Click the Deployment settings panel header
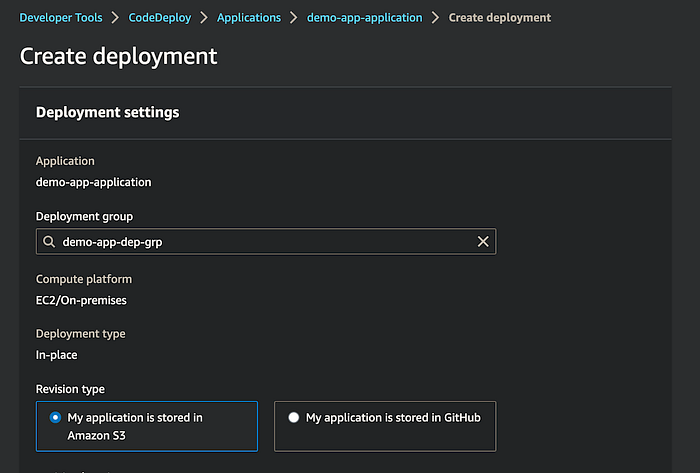This screenshot has width=700, height=473. [x=107, y=112]
